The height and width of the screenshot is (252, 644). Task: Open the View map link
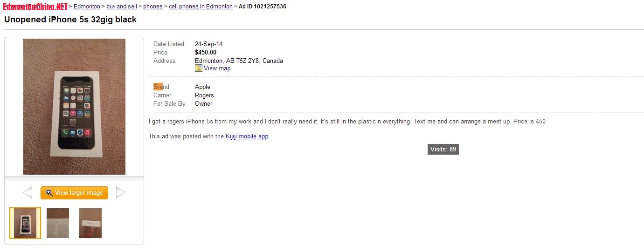[217, 68]
